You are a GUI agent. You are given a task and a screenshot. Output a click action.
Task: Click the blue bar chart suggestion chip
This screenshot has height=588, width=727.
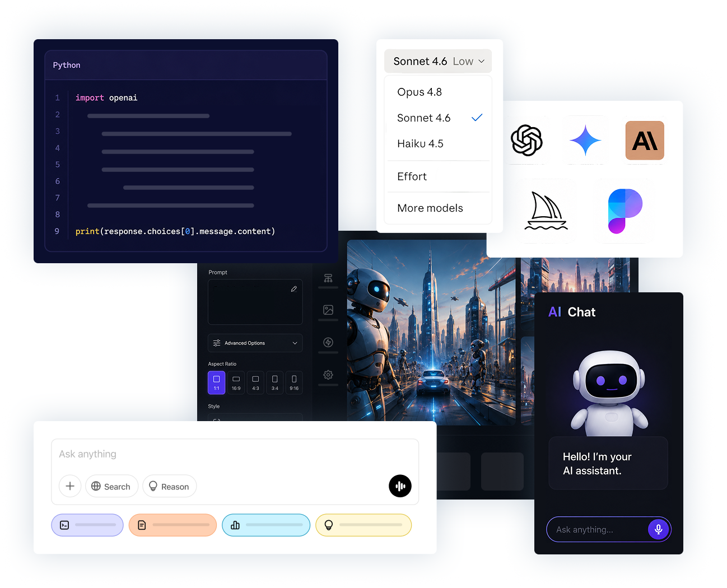[266, 525]
